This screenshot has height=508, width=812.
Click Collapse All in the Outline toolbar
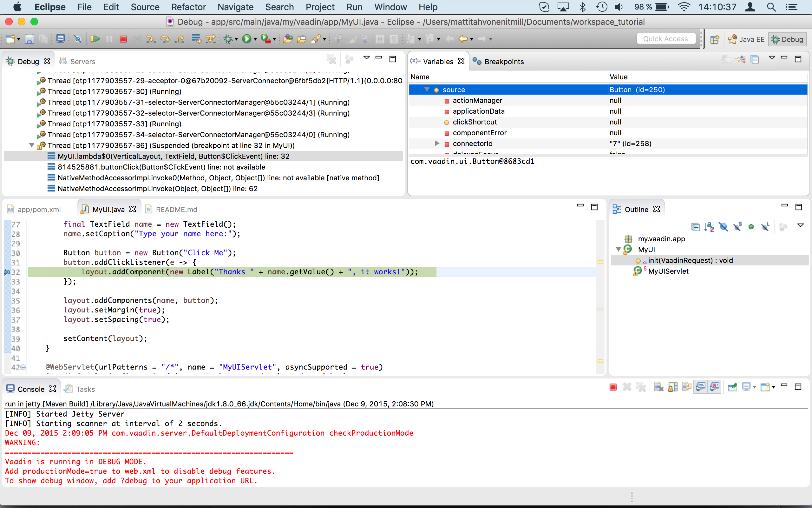click(695, 227)
